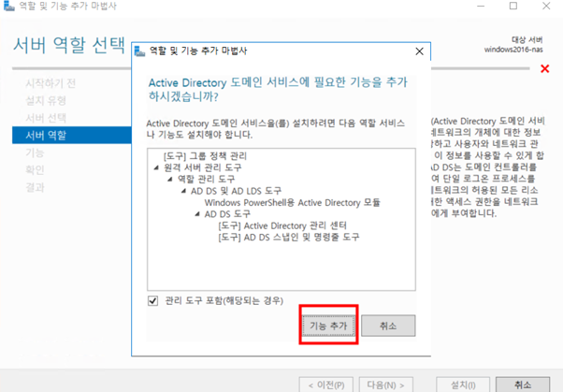Toggle 관리 도구 포함 checkbox

tap(153, 300)
